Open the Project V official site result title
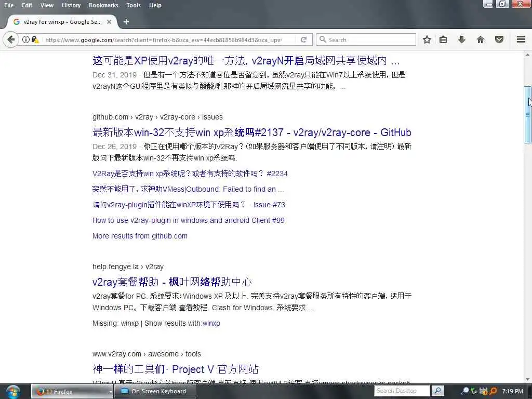Image resolution: width=532 pixels, height=399 pixels. [176, 369]
